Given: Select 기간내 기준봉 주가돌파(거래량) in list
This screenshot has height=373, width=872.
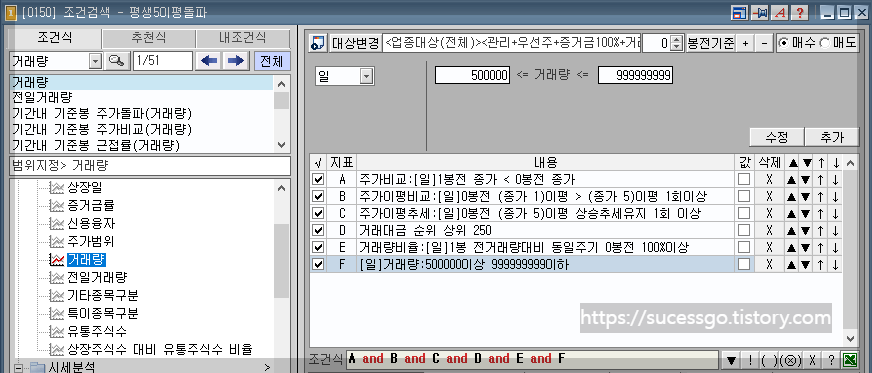Looking at the screenshot, I should (142, 114).
